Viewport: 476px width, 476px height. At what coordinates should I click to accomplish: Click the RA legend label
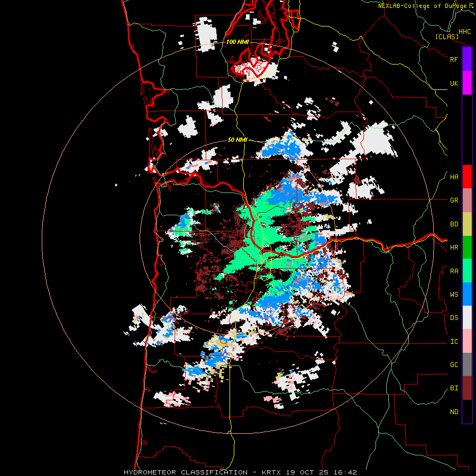[454, 271]
